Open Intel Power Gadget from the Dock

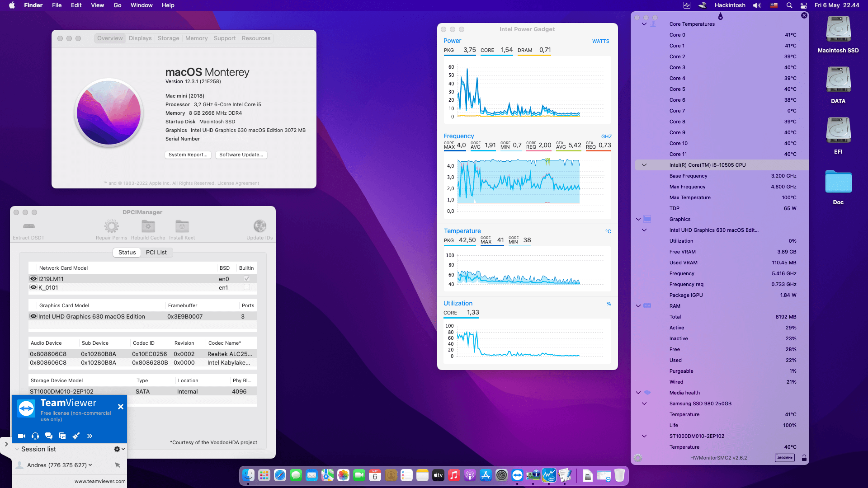(549, 475)
